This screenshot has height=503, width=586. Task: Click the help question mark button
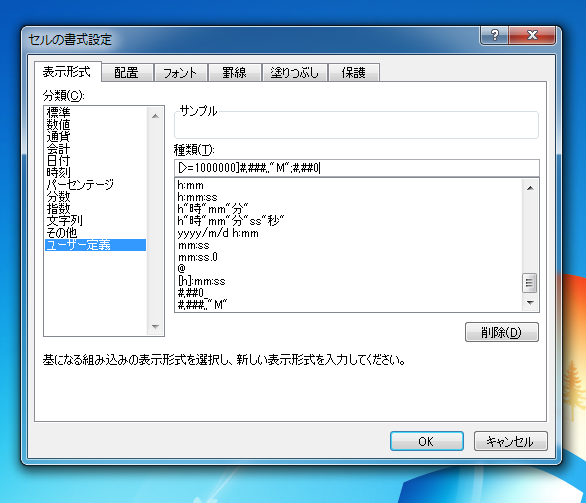494,36
